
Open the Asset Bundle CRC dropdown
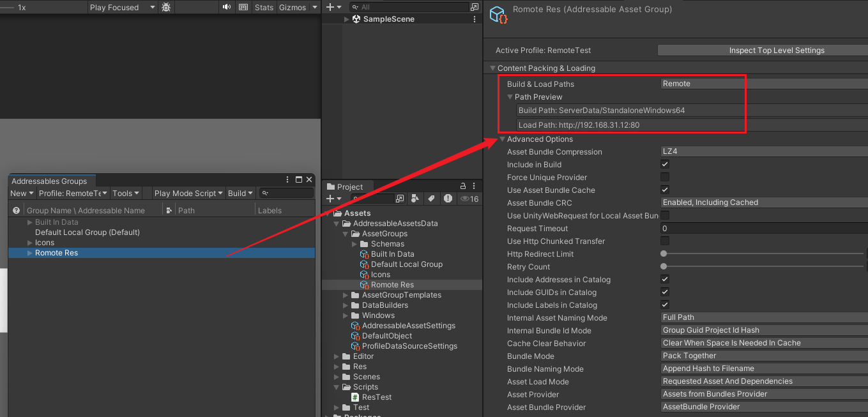764,202
